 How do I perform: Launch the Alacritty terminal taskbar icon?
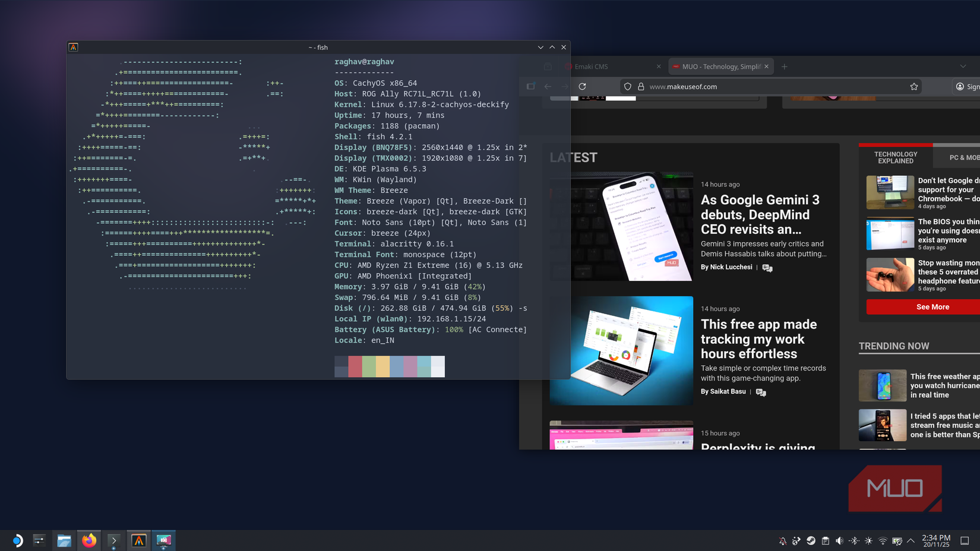point(138,540)
